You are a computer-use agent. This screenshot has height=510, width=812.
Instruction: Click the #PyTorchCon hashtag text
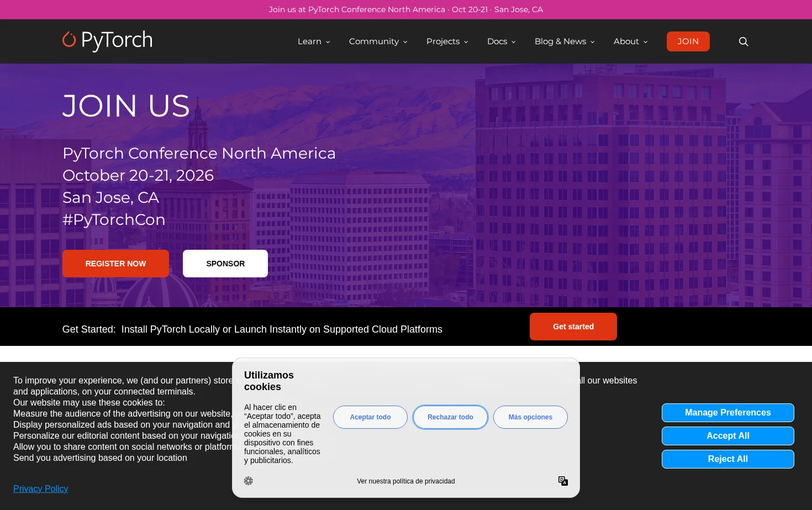point(114,219)
